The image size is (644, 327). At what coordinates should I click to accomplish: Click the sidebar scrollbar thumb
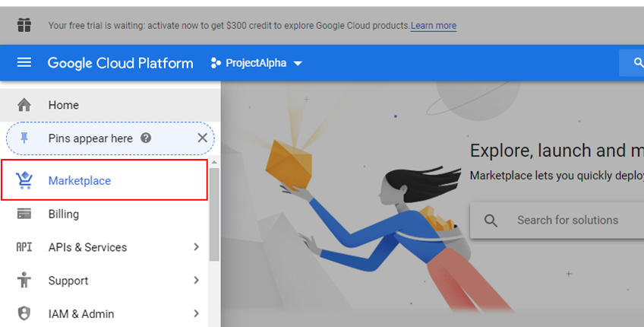pyautogui.click(x=214, y=214)
